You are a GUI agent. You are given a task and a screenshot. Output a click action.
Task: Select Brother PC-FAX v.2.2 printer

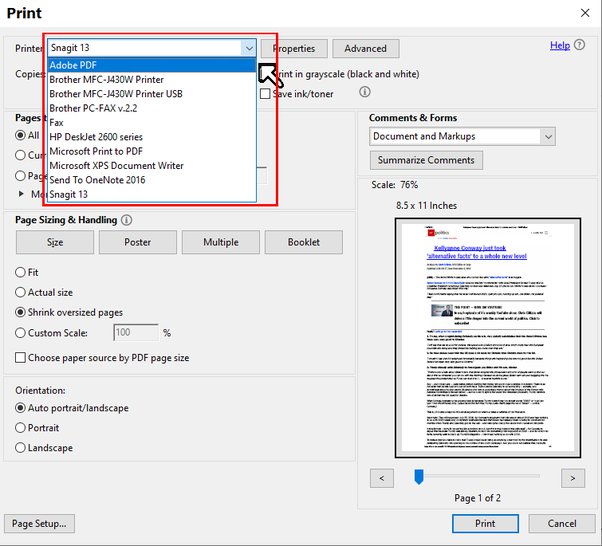pyautogui.click(x=152, y=108)
